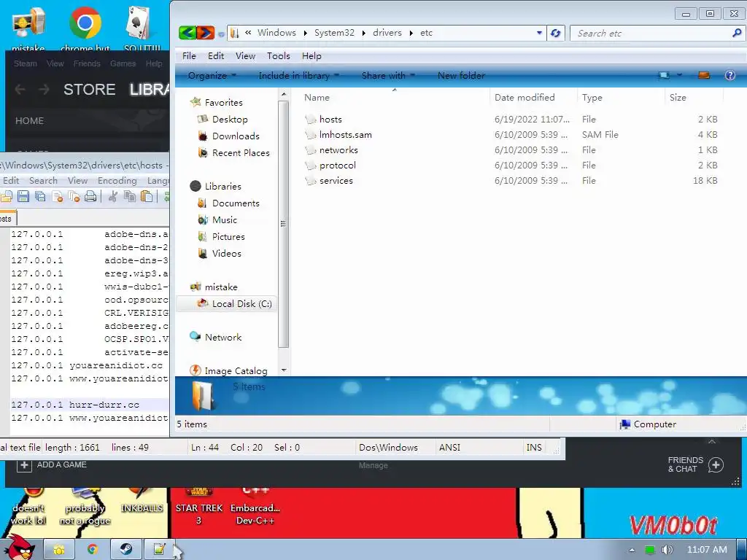Click the HOME link in Steam library
This screenshot has width=747, height=560.
point(29,121)
